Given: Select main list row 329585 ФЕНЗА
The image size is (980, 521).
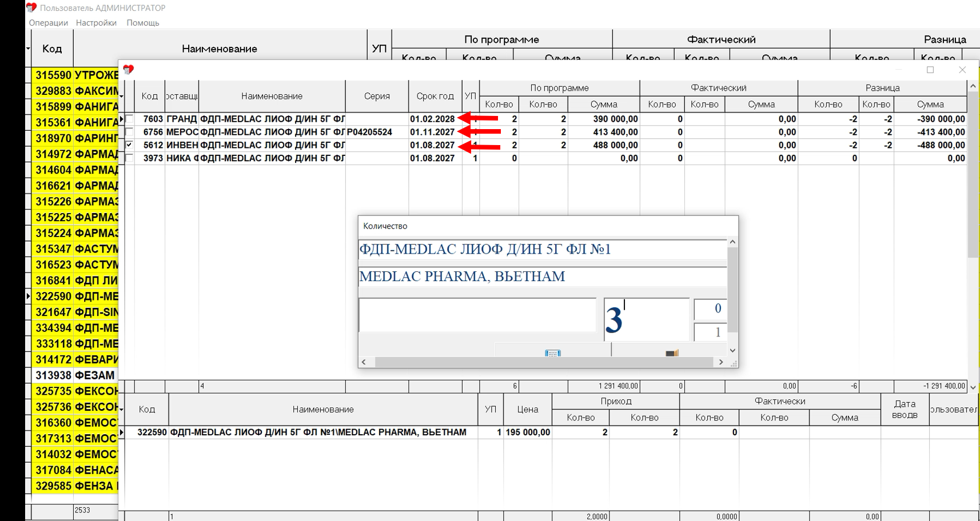Looking at the screenshot, I should click(x=75, y=486).
